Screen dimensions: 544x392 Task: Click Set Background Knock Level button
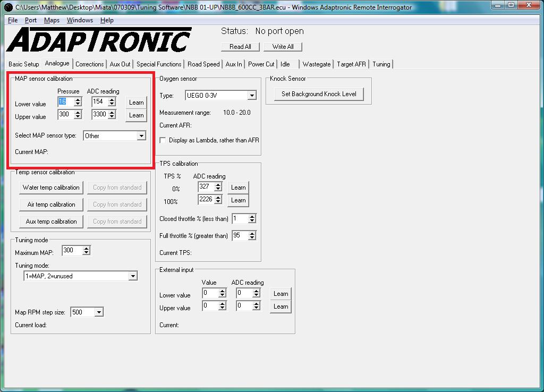coord(319,94)
